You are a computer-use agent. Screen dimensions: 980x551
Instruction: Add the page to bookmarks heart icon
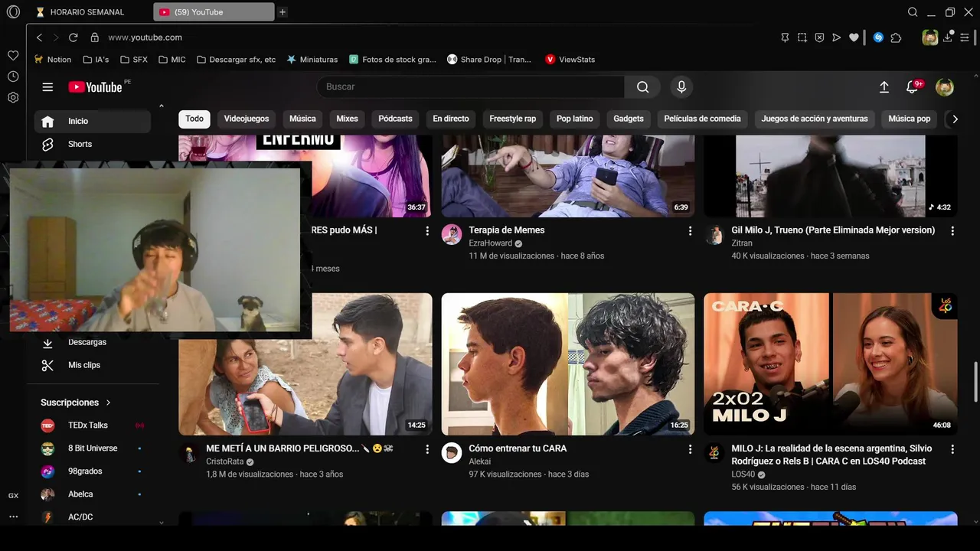854,37
